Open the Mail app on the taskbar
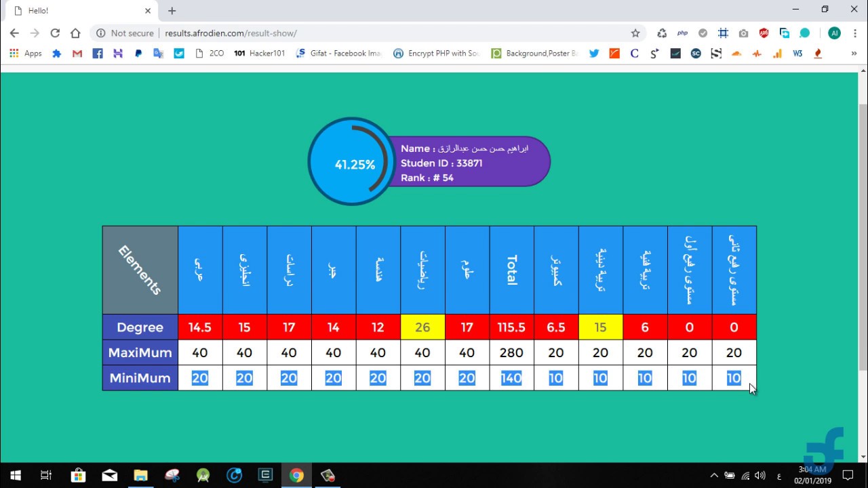868x488 pixels. click(x=109, y=475)
